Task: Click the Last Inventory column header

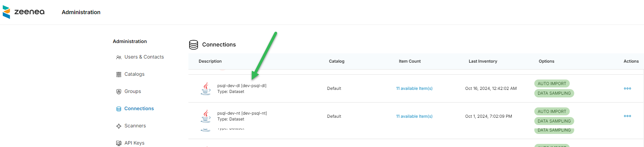Action: [x=483, y=61]
